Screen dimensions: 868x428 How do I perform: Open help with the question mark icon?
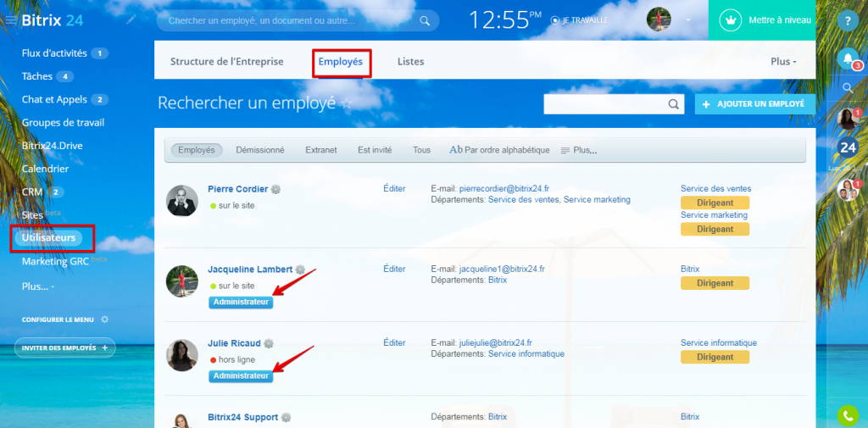point(847,21)
